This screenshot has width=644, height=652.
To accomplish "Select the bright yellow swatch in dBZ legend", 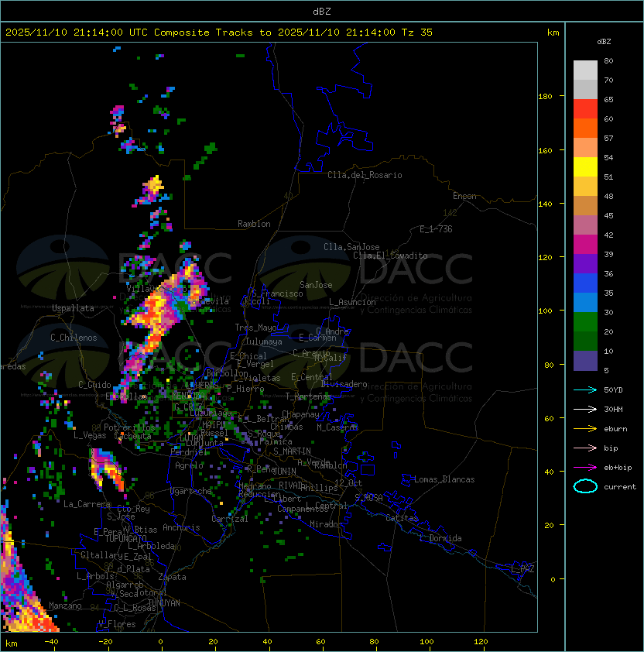I will pyautogui.click(x=585, y=167).
